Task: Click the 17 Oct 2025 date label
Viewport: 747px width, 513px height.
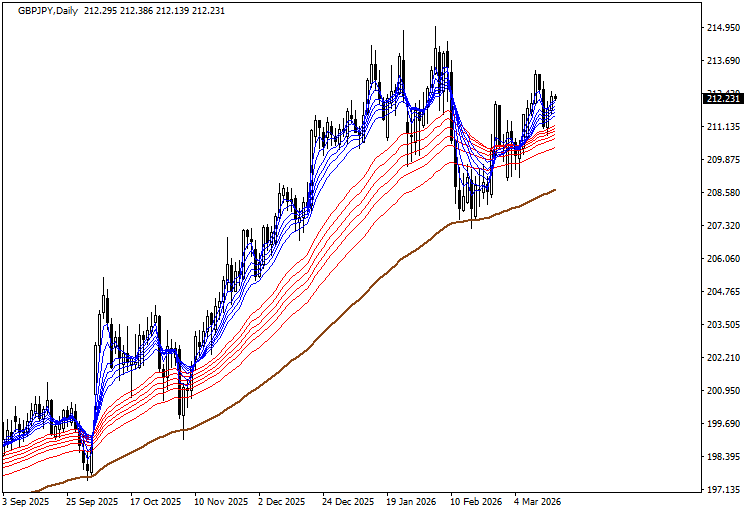Action: click(x=156, y=502)
